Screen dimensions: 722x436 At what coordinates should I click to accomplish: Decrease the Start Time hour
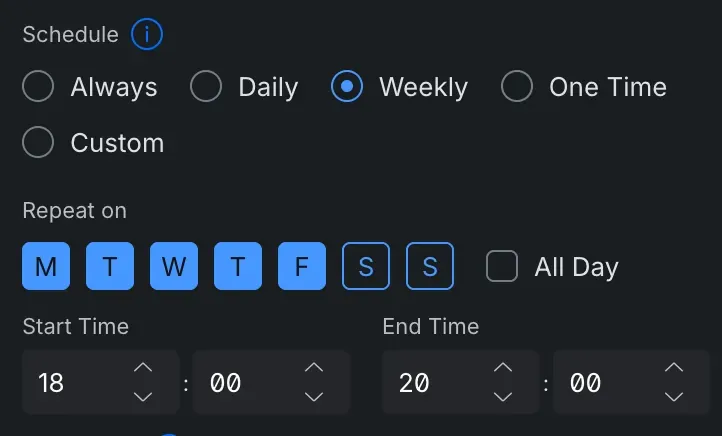tap(143, 396)
